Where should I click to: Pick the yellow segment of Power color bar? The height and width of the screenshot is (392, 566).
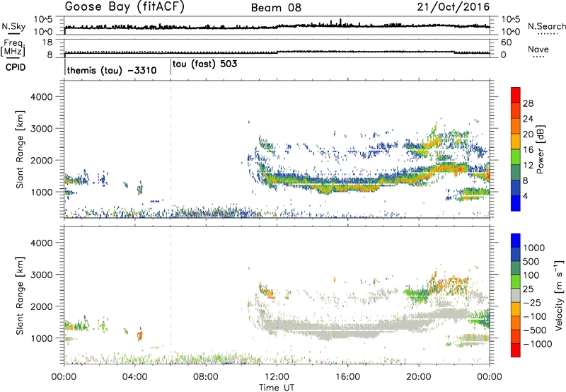[x=516, y=142]
